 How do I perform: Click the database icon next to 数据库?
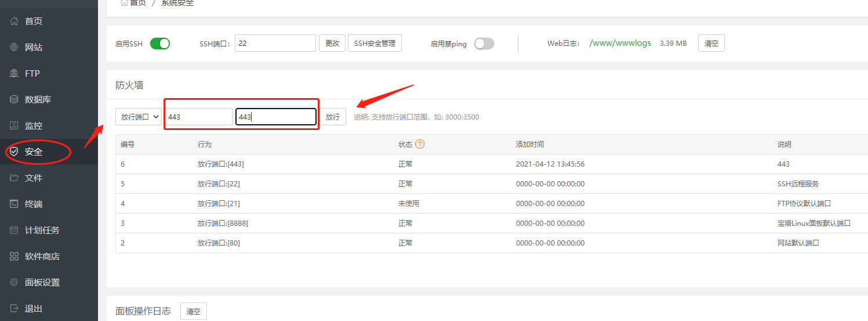pos(14,99)
